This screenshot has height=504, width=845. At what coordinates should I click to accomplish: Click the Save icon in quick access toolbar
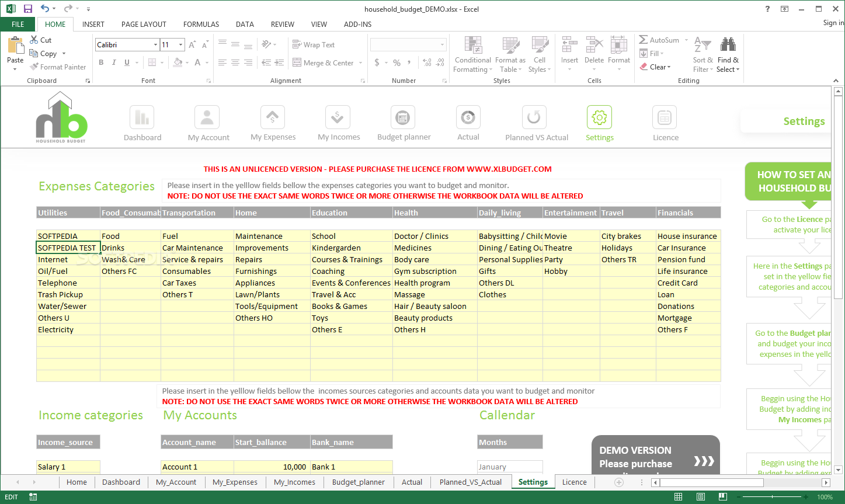(27, 9)
